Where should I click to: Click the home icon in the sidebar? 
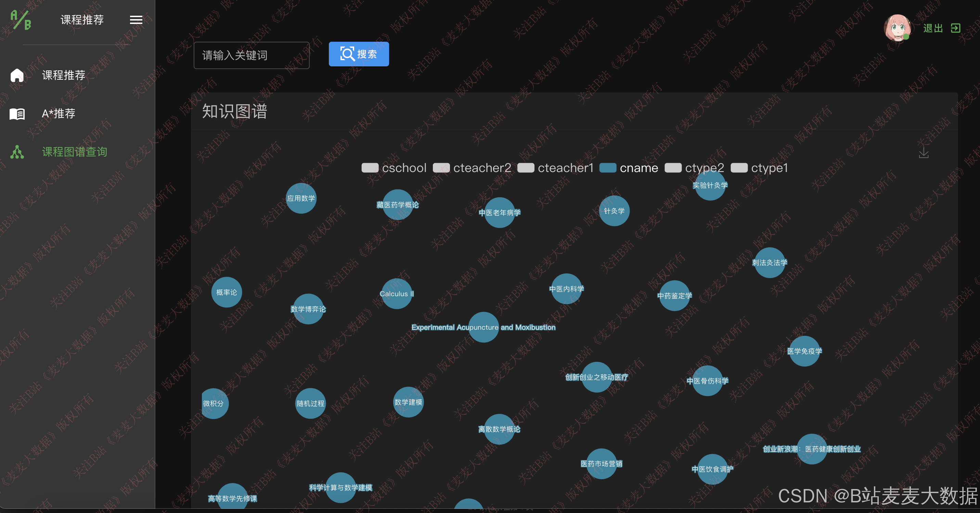point(17,75)
